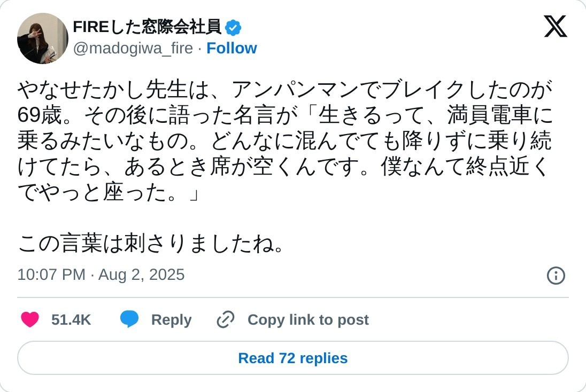Click the blue verified checkmark badge
The height and width of the screenshot is (392, 586).
click(x=233, y=27)
